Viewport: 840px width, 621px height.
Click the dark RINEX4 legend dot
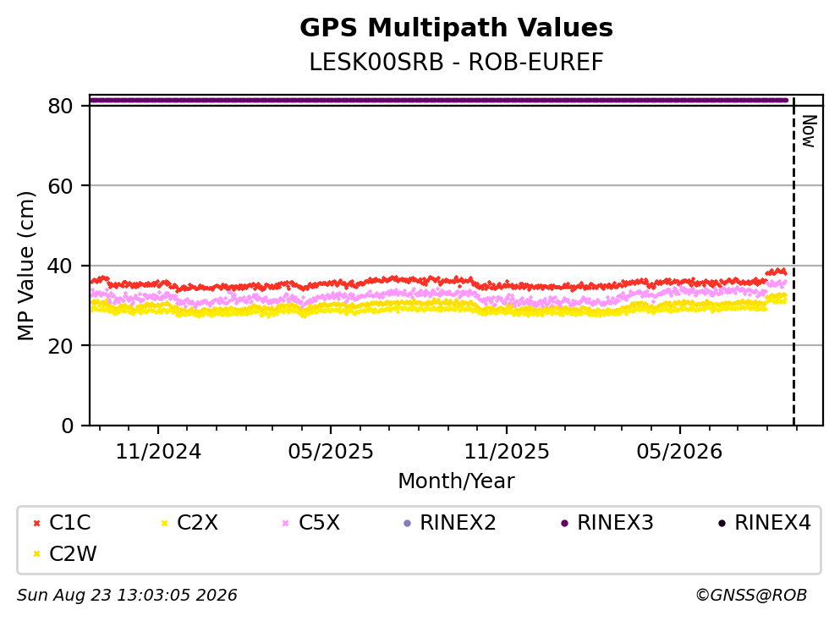point(722,524)
